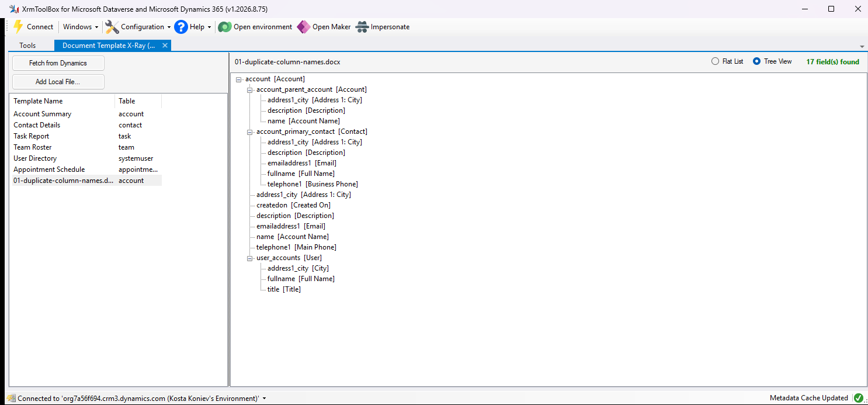Click the 17 field(s) found label

[832, 61]
